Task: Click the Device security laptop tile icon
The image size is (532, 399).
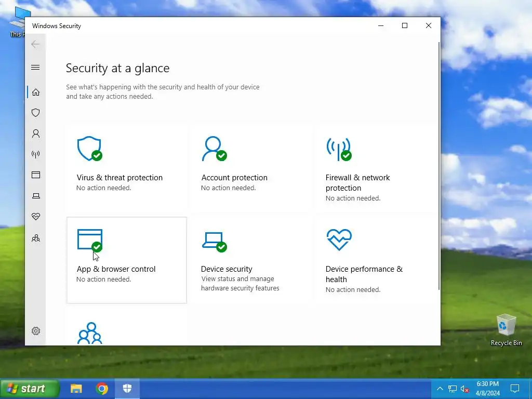Action: point(214,242)
